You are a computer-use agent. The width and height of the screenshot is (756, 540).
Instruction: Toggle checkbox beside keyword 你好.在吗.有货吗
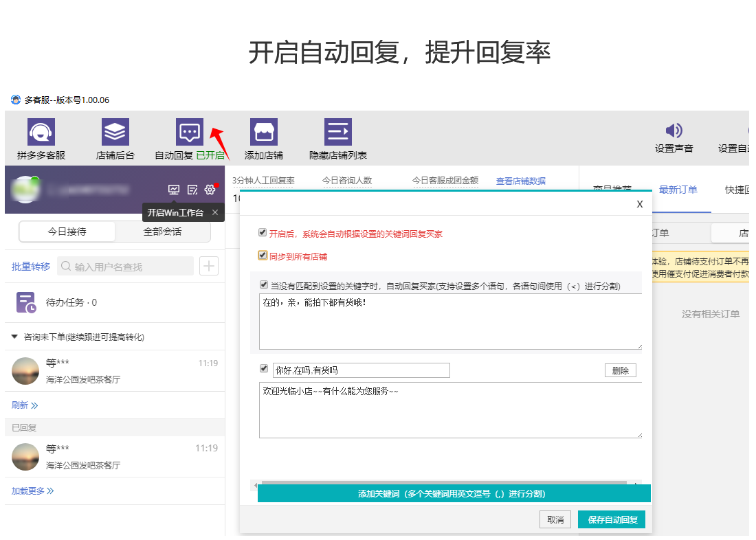(x=264, y=369)
